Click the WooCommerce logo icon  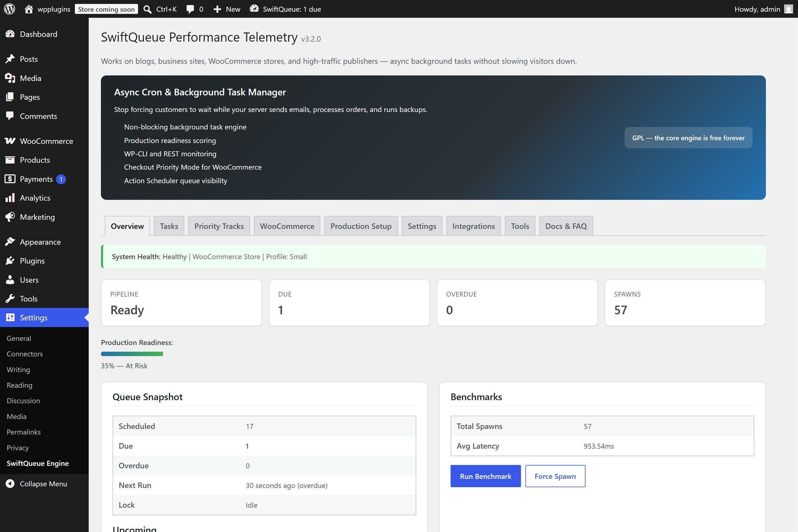pyautogui.click(x=10, y=141)
